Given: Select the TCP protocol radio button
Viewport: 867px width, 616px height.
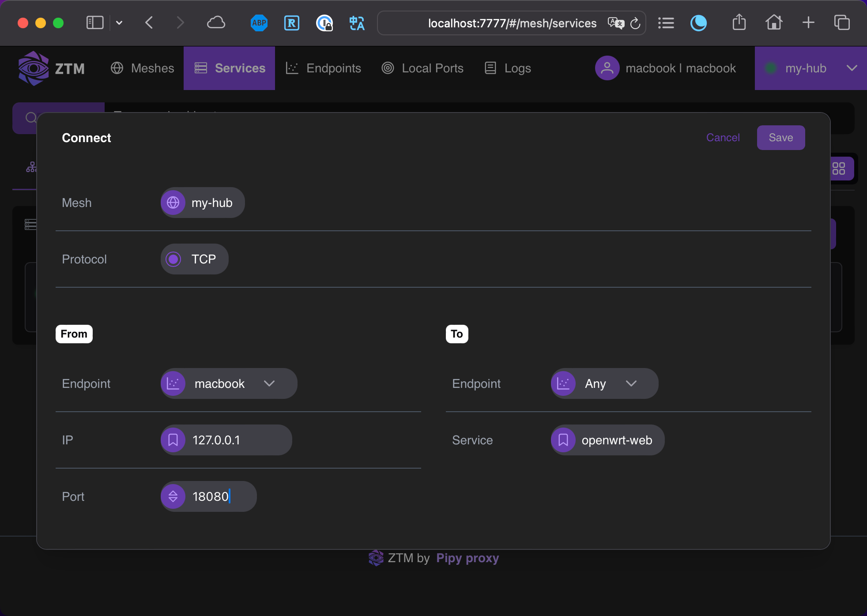Looking at the screenshot, I should 173,259.
